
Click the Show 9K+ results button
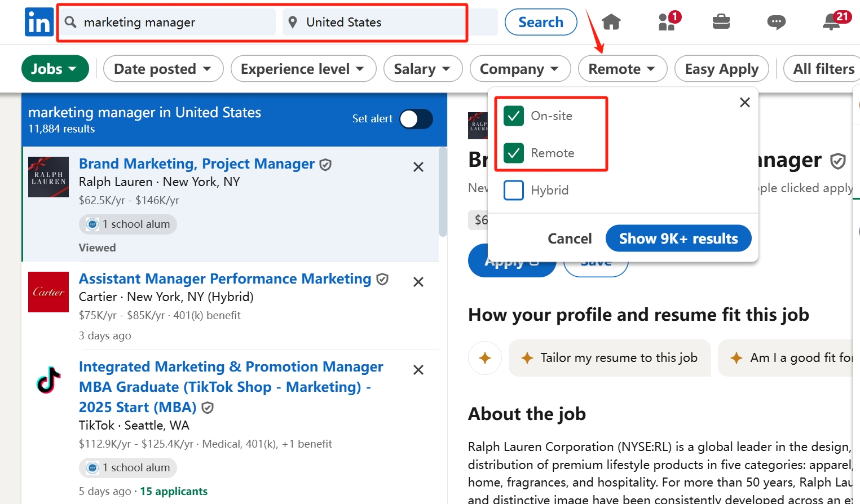[678, 238]
